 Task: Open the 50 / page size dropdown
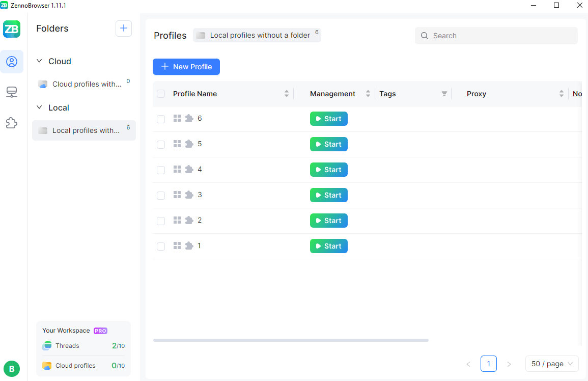552,364
